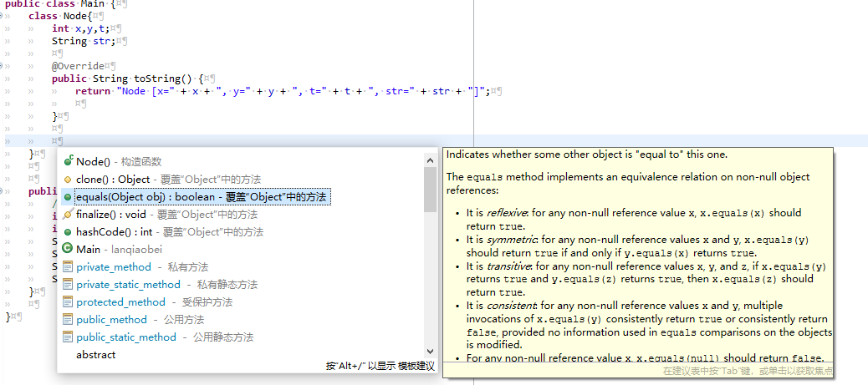Select equals(Object obj) override suggestion
Screen dimensions: 868x385
[x=199, y=197]
